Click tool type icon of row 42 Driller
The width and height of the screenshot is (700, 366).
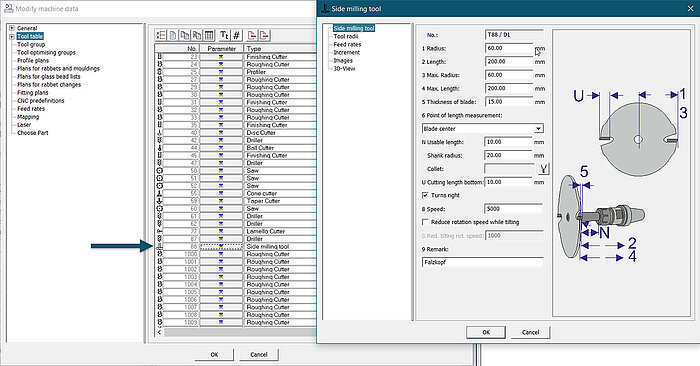click(x=160, y=140)
